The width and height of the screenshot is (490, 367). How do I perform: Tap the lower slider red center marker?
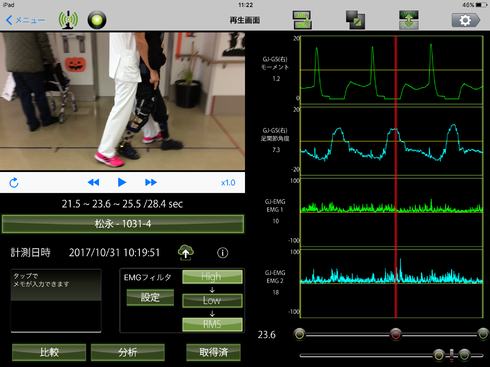coord(452,355)
